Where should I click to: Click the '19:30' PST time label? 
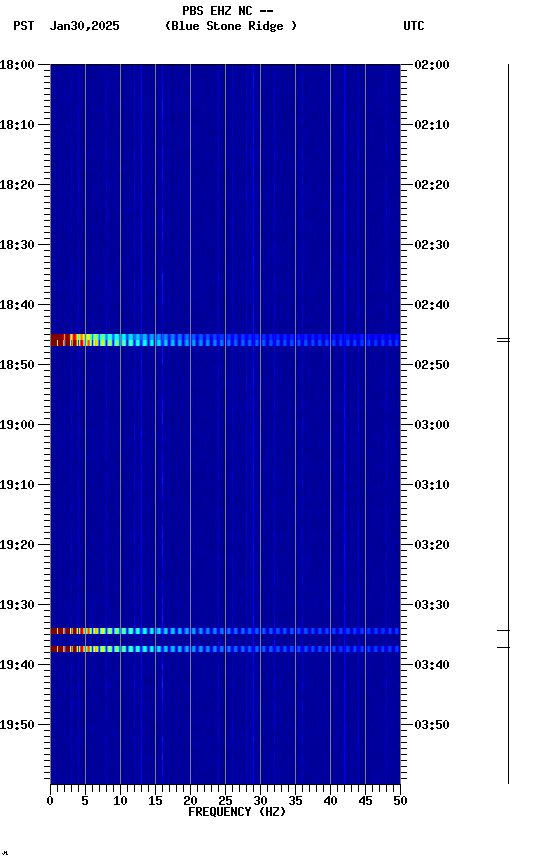[17, 606]
